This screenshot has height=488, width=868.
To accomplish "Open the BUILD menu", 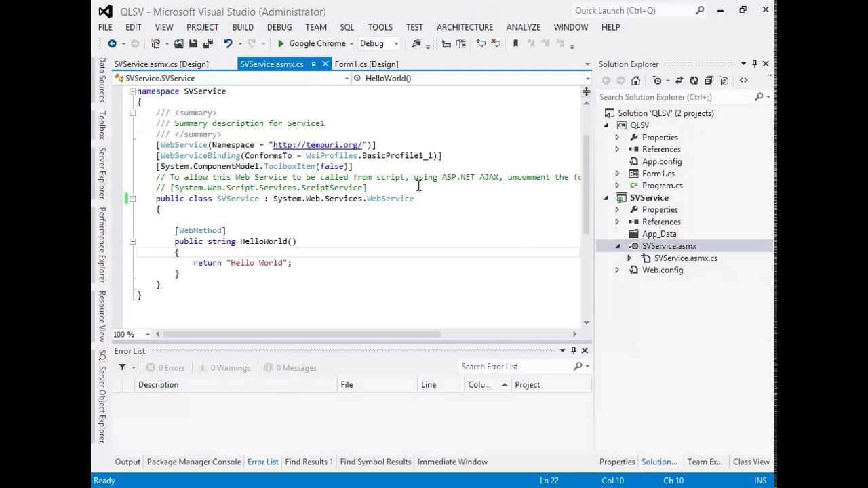I will (243, 27).
